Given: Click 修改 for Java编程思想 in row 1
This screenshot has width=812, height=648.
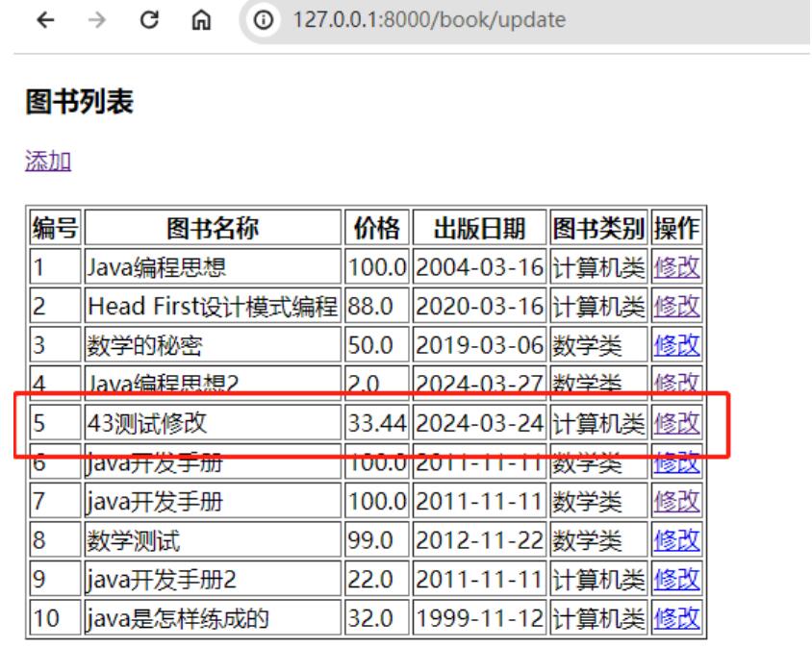Looking at the screenshot, I should (676, 267).
